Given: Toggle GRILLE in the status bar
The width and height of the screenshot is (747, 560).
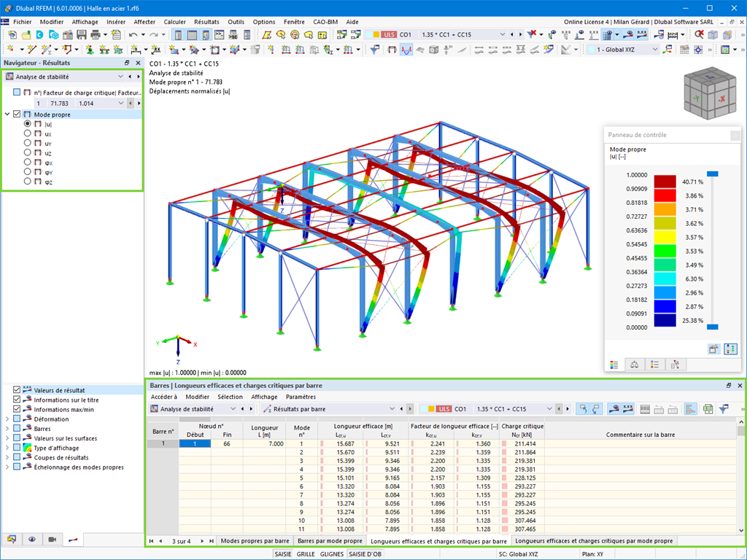Looking at the screenshot, I should pyautogui.click(x=306, y=554).
